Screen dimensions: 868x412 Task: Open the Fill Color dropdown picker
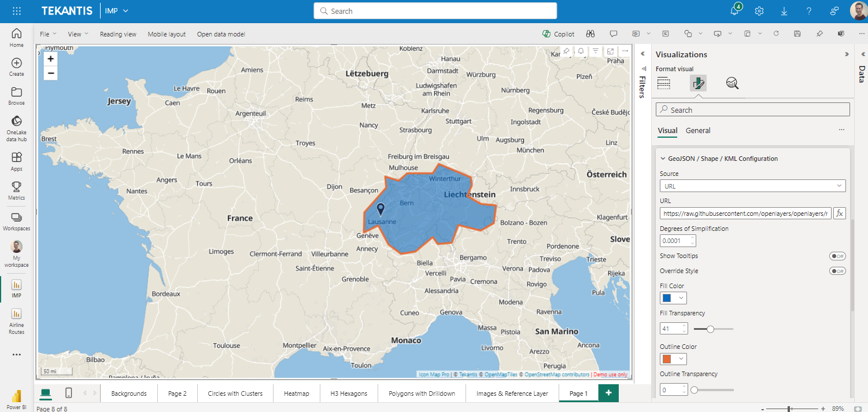pos(673,298)
